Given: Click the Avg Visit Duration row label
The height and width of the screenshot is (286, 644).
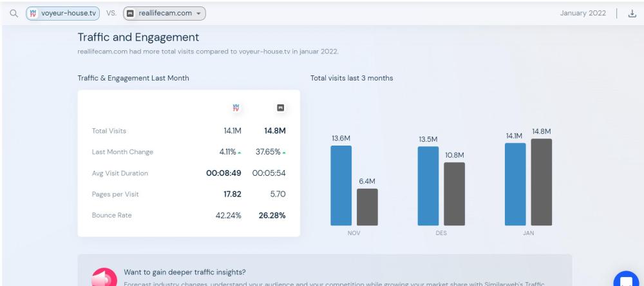Looking at the screenshot, I should 120,173.
